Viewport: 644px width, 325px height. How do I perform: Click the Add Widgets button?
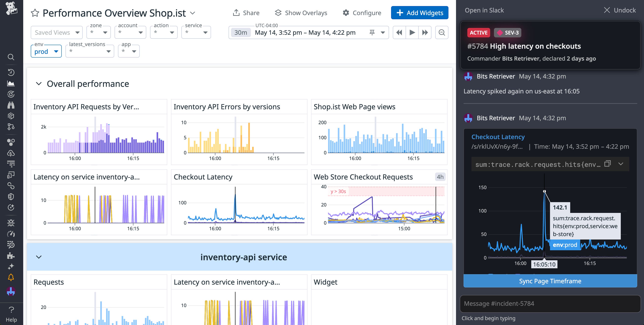(x=420, y=13)
